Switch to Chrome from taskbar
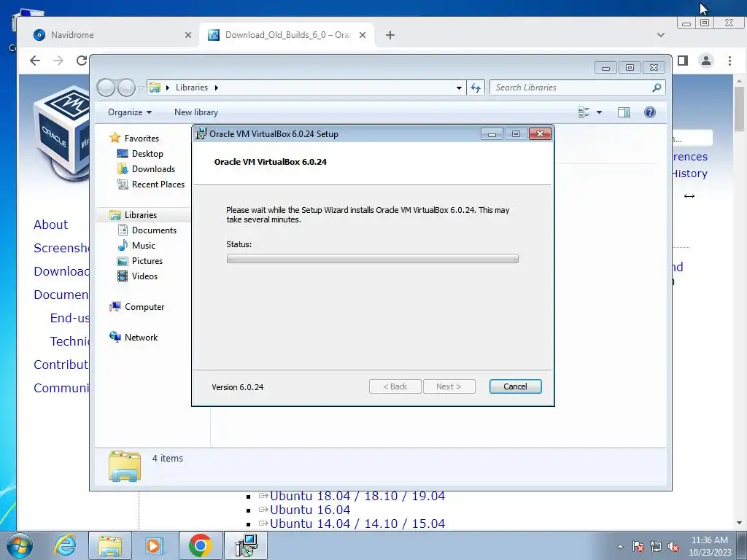Screen dimensions: 747x560 [x=200, y=545]
